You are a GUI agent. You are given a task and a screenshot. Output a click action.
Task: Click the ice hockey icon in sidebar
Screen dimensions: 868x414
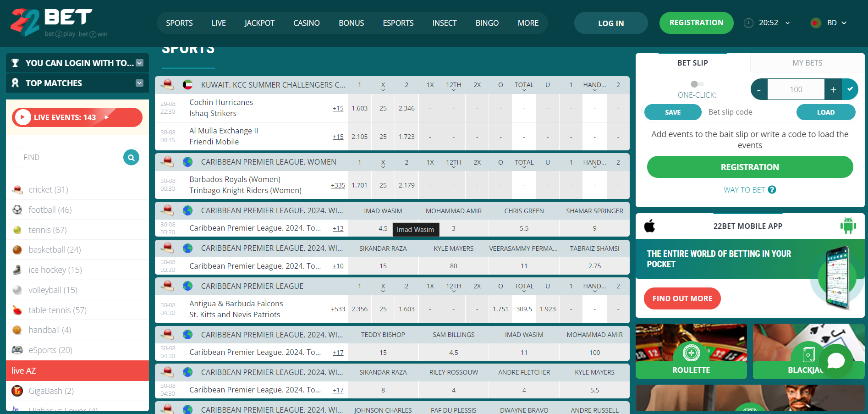[17, 270]
